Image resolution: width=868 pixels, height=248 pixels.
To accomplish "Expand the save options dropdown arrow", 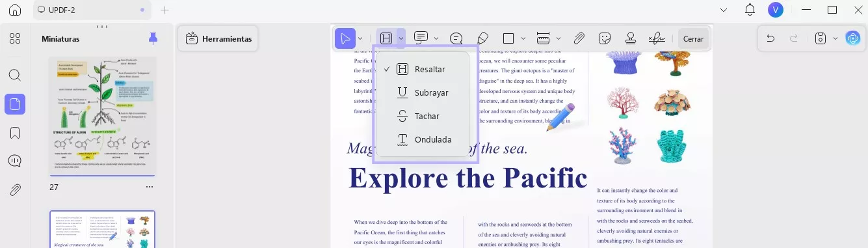I will (835, 38).
